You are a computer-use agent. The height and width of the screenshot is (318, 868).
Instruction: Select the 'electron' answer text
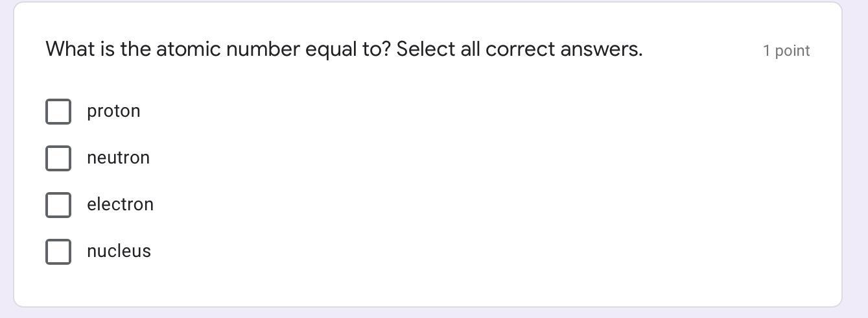point(120,205)
